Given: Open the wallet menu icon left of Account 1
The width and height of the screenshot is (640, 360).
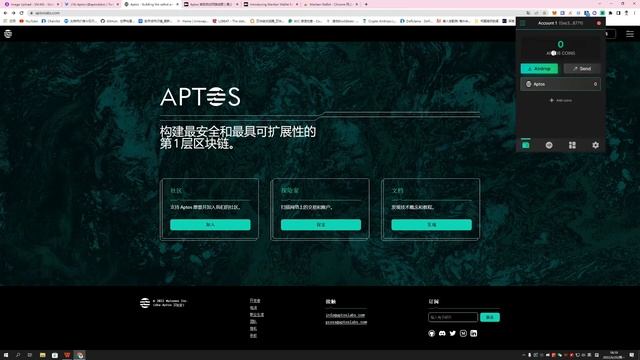Looking at the screenshot, I should tap(522, 23).
